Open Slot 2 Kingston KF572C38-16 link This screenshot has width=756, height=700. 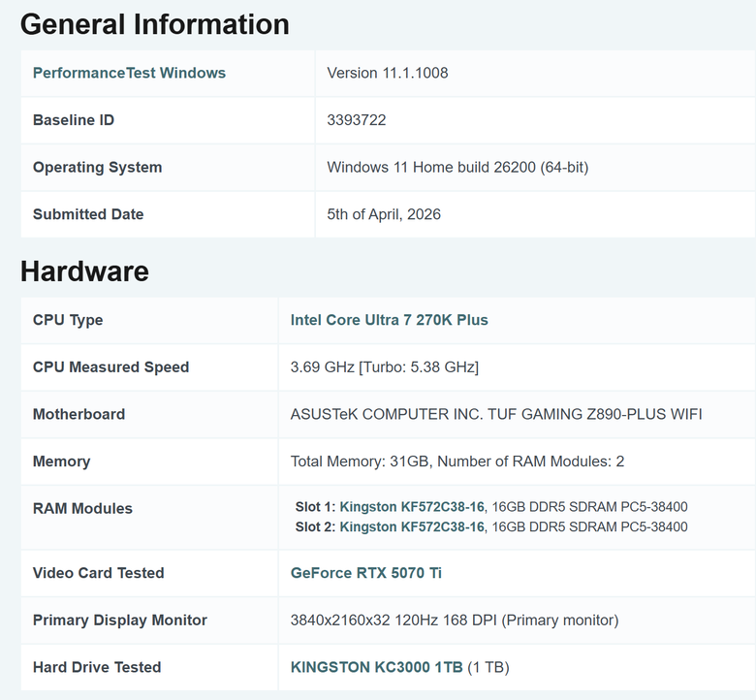click(x=412, y=526)
